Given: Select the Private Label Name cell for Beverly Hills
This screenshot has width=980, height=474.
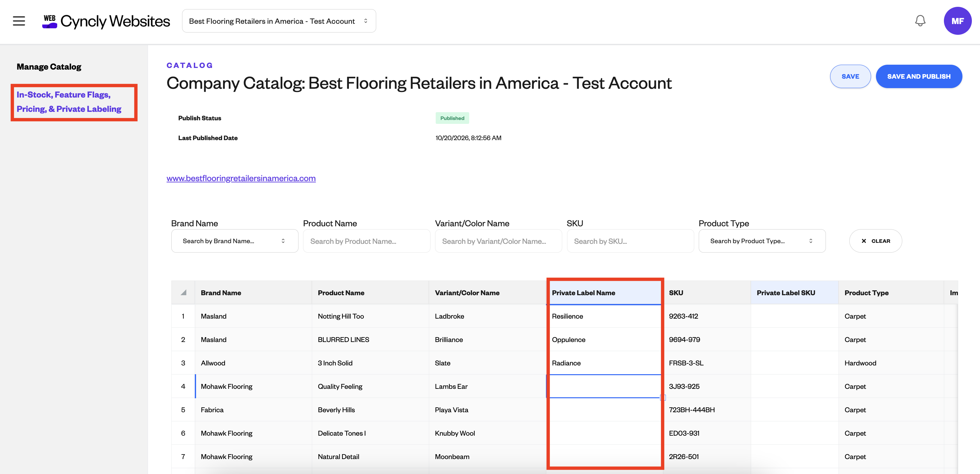Looking at the screenshot, I should 604,410.
